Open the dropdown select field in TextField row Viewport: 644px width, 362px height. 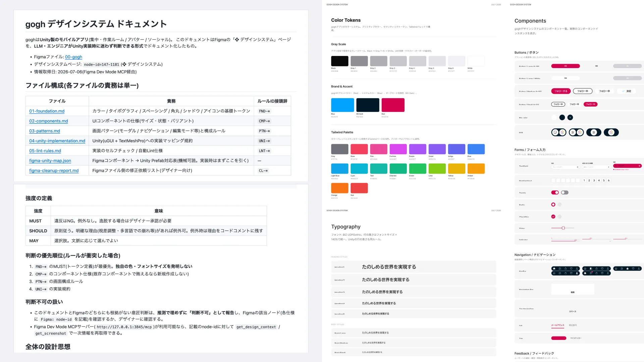click(596, 167)
